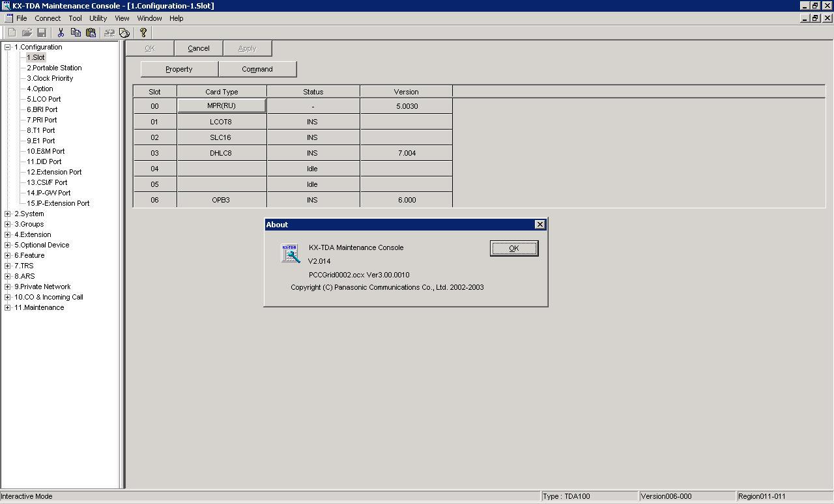Click the LCOT8 card type cell
The height and width of the screenshot is (504, 834).
pos(222,122)
